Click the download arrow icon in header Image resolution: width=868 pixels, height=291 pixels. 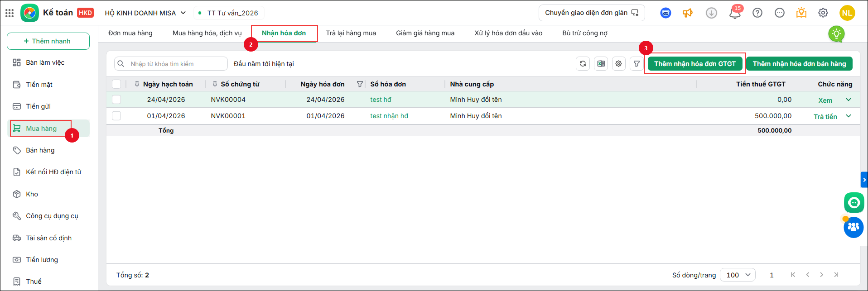711,13
